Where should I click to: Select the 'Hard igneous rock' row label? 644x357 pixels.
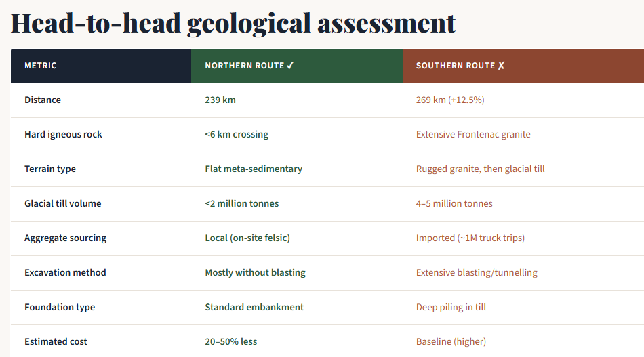click(63, 135)
